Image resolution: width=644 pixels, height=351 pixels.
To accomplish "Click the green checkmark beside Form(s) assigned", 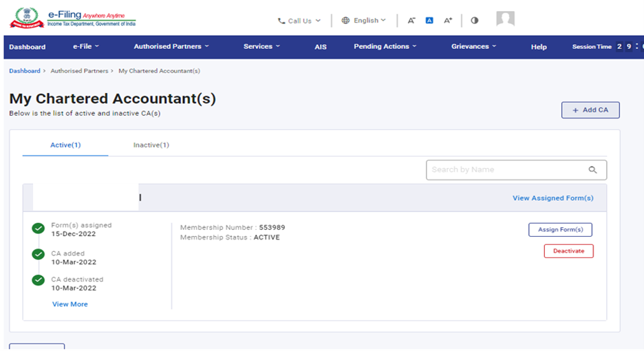I will tap(39, 228).
